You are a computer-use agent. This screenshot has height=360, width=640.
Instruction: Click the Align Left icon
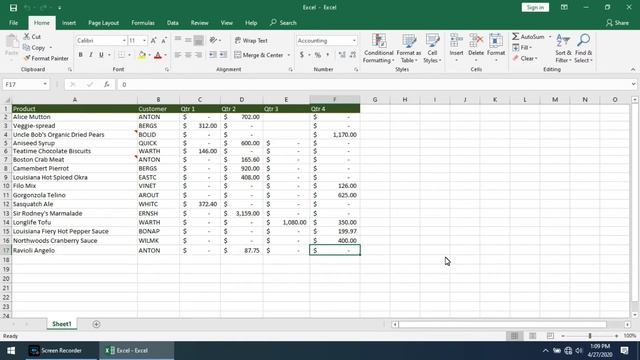coord(178,55)
